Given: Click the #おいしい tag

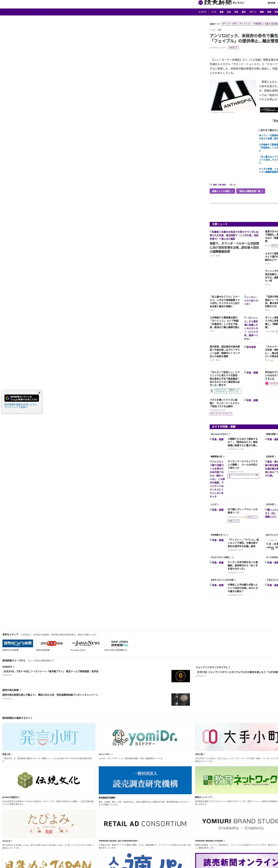Looking at the screenshot, I should [252, 517].
